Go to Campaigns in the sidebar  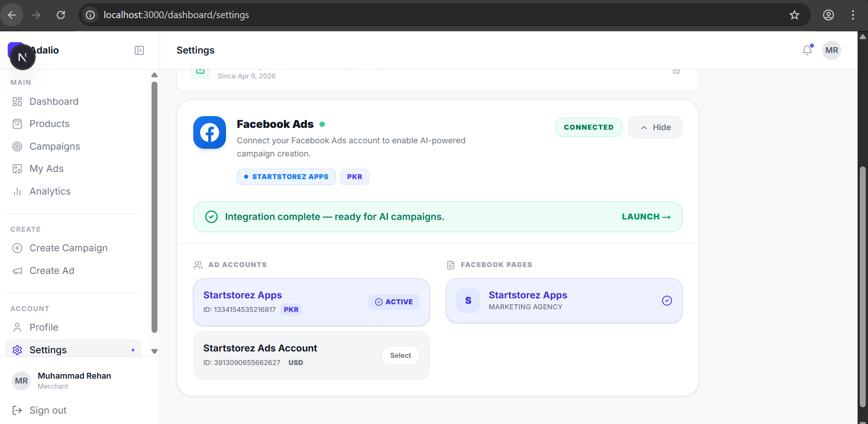[x=73, y=146]
